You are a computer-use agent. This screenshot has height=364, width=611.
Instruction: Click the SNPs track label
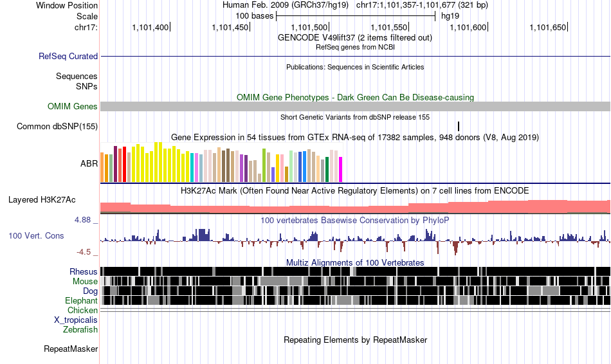click(x=87, y=86)
